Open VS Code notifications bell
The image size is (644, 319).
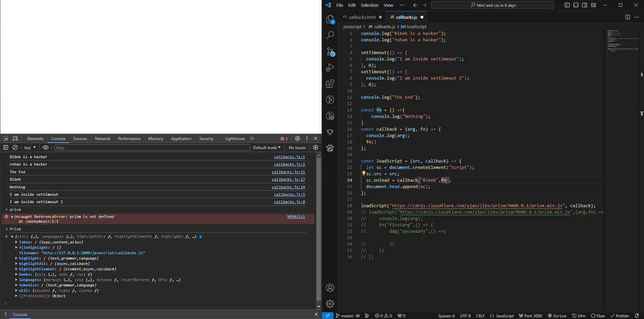coord(637,315)
